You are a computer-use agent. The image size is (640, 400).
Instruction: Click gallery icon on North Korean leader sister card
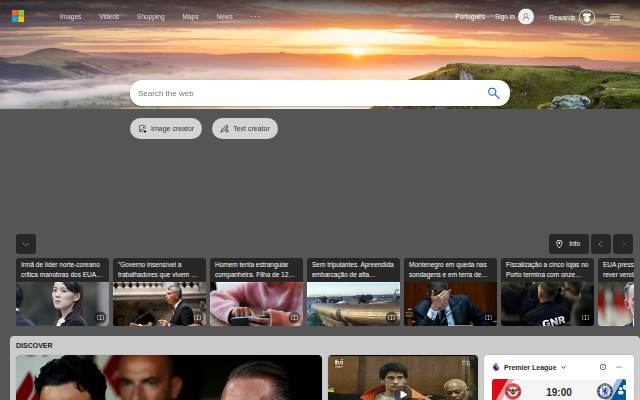coord(100,317)
